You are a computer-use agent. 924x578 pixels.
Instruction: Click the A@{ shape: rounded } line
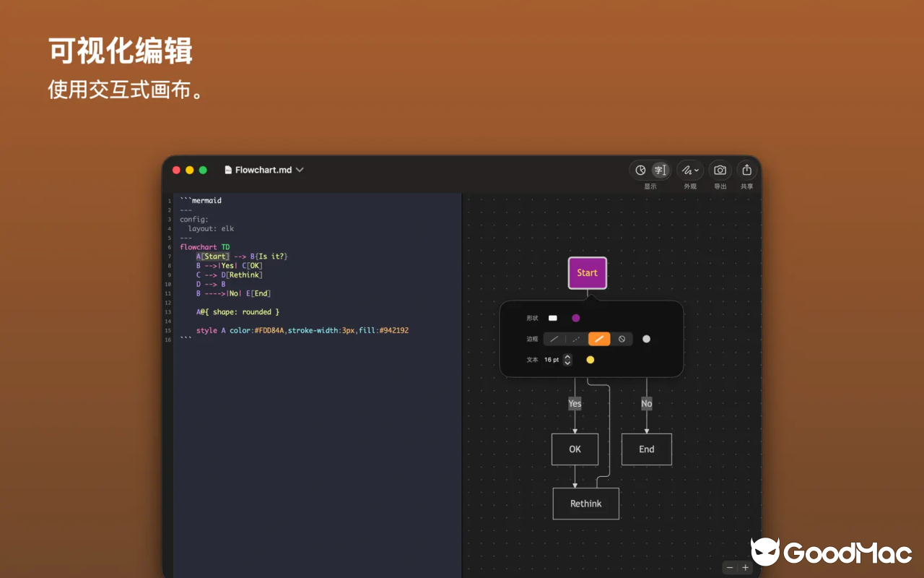(237, 312)
